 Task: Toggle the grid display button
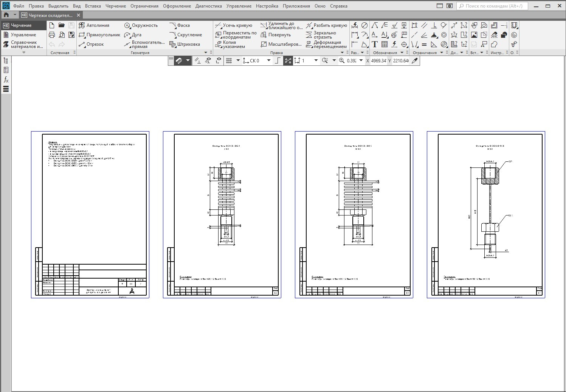tap(229, 60)
